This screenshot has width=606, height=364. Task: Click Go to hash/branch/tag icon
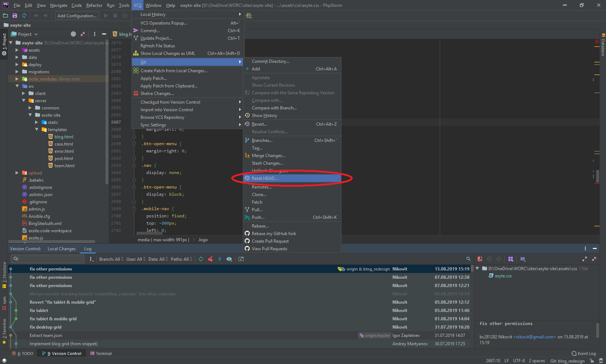[220, 259]
